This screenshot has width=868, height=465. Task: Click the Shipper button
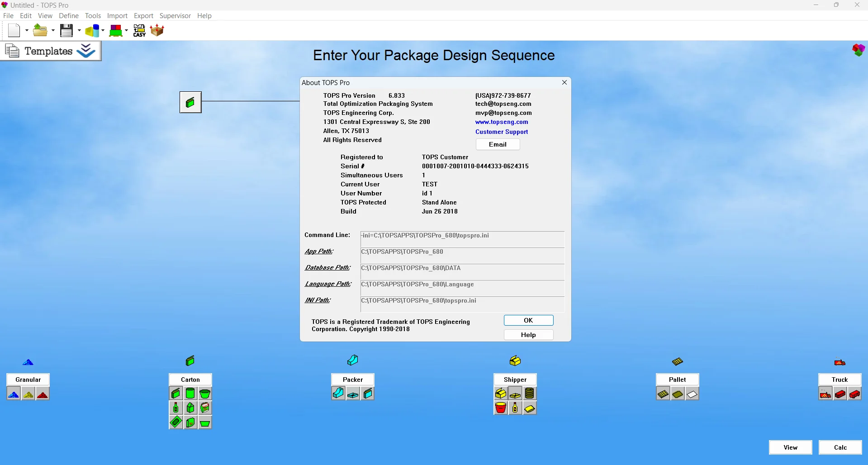click(515, 380)
